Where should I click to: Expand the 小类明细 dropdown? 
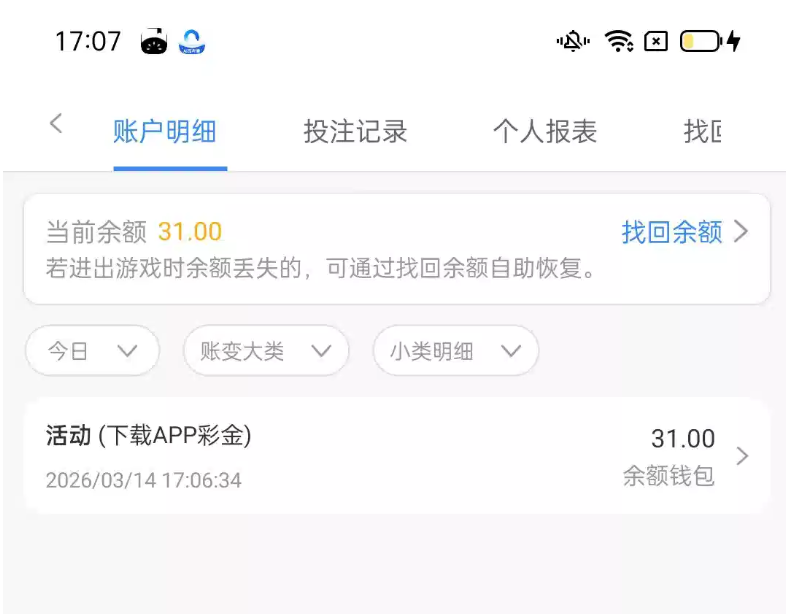coord(456,350)
